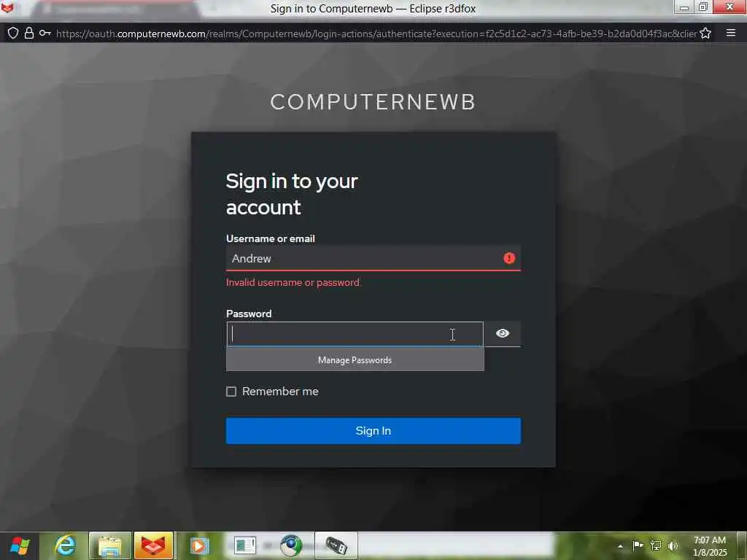Click the globe application icon in taskbar
The width and height of the screenshot is (747, 560).
point(291,546)
